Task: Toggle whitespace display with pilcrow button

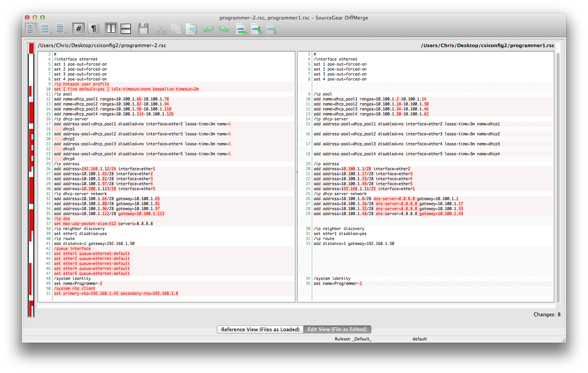Action: 93,29
